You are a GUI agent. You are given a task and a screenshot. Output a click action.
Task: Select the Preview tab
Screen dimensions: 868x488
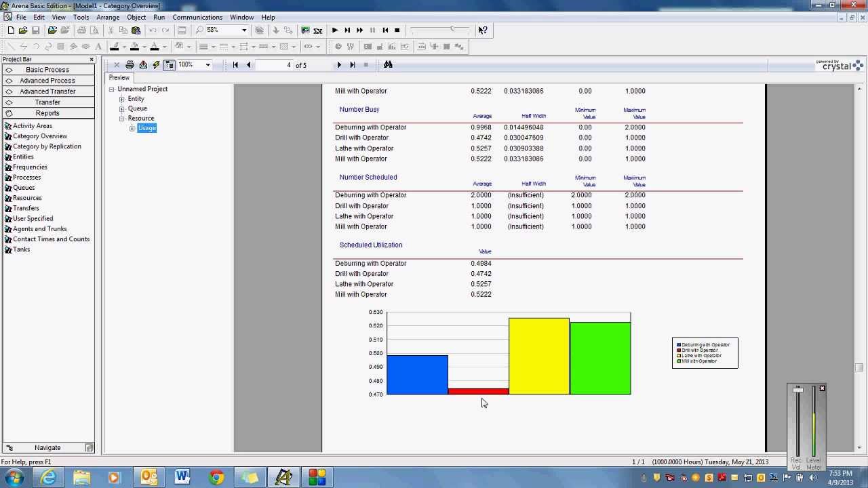119,78
